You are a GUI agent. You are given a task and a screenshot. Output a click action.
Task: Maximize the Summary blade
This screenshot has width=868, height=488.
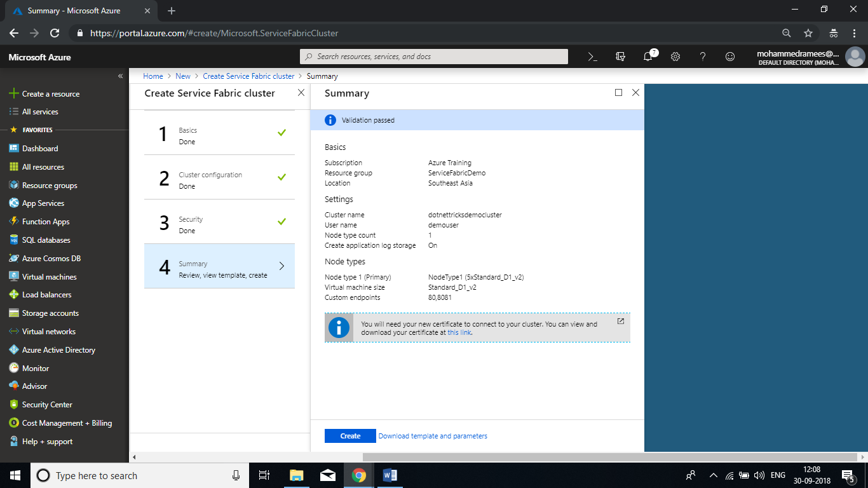coord(619,93)
